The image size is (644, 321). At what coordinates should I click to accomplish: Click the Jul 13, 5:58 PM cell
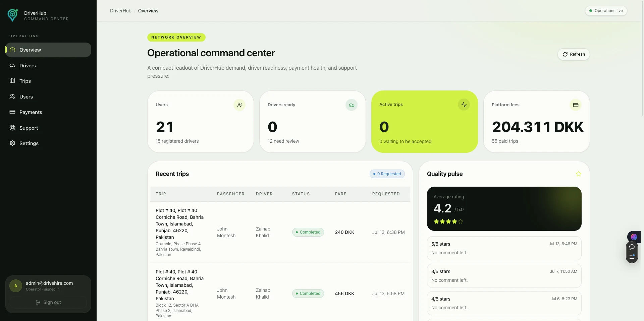click(388, 294)
